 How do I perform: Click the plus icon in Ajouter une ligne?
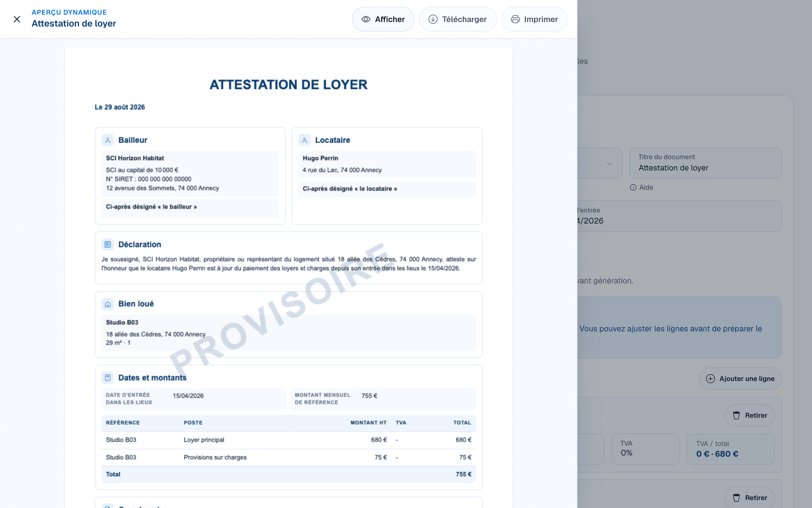(710, 379)
